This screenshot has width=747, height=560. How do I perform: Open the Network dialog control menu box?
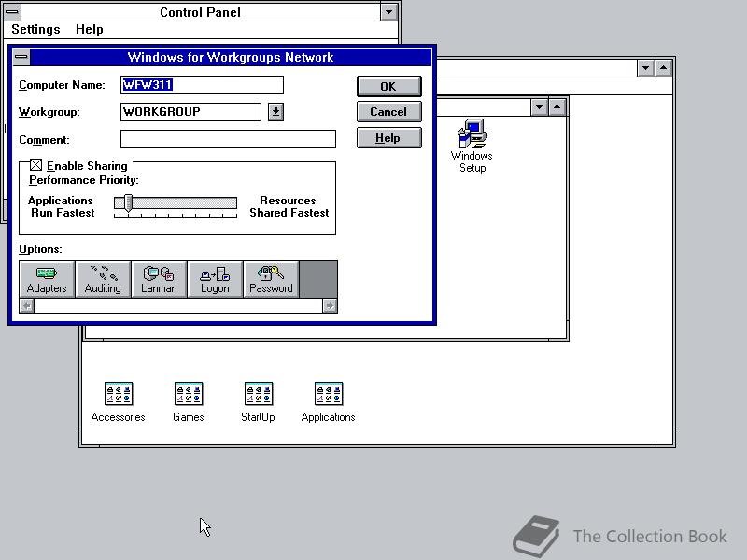pyautogui.click(x=21, y=57)
